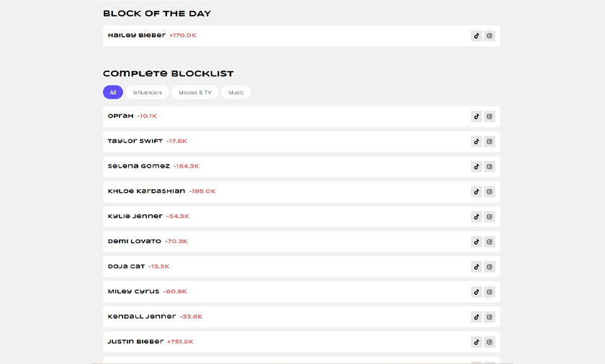Click Kendall Jenner's TikTok icon

476,317
